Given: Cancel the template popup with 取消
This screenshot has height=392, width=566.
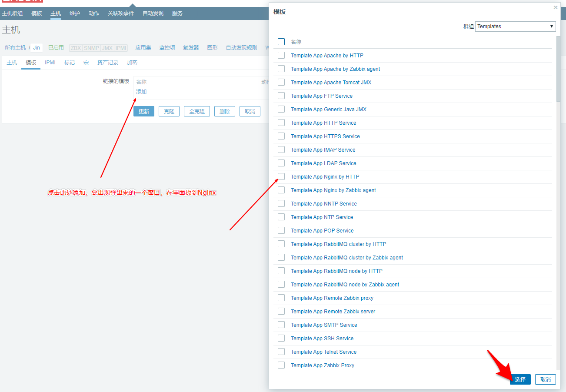Looking at the screenshot, I should coord(546,379).
